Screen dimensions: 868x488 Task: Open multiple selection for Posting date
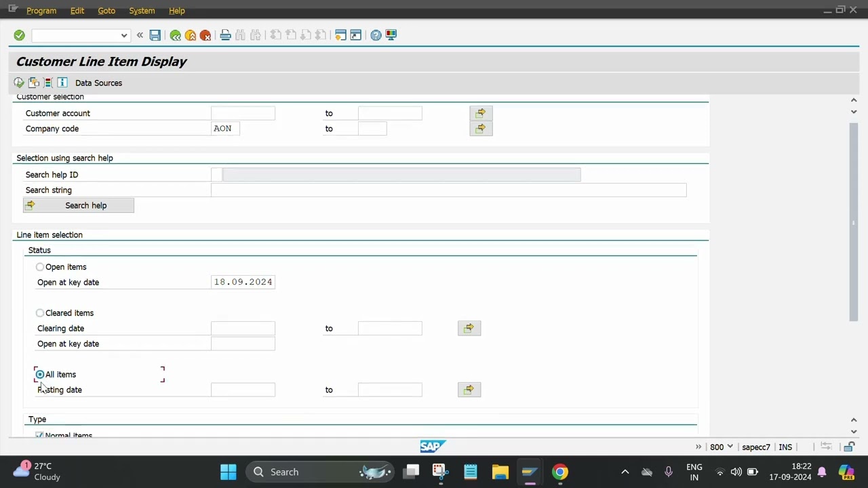click(469, 390)
